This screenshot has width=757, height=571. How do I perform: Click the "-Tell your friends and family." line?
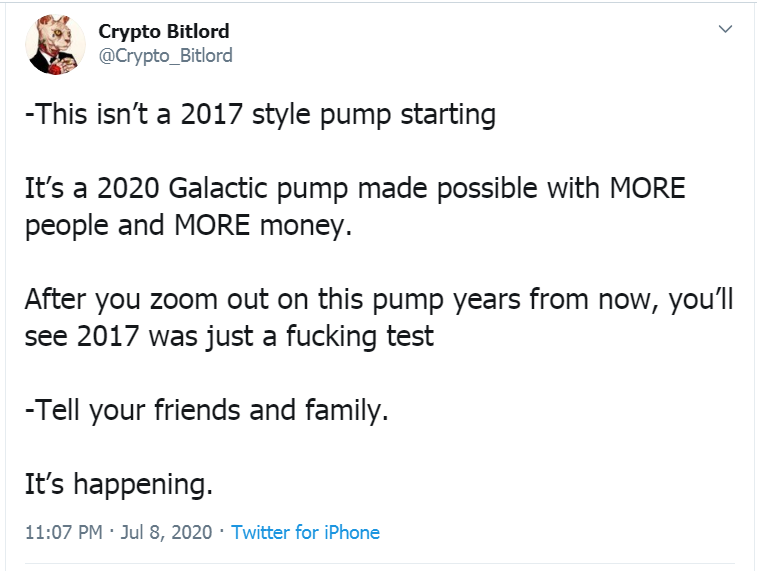(x=204, y=409)
